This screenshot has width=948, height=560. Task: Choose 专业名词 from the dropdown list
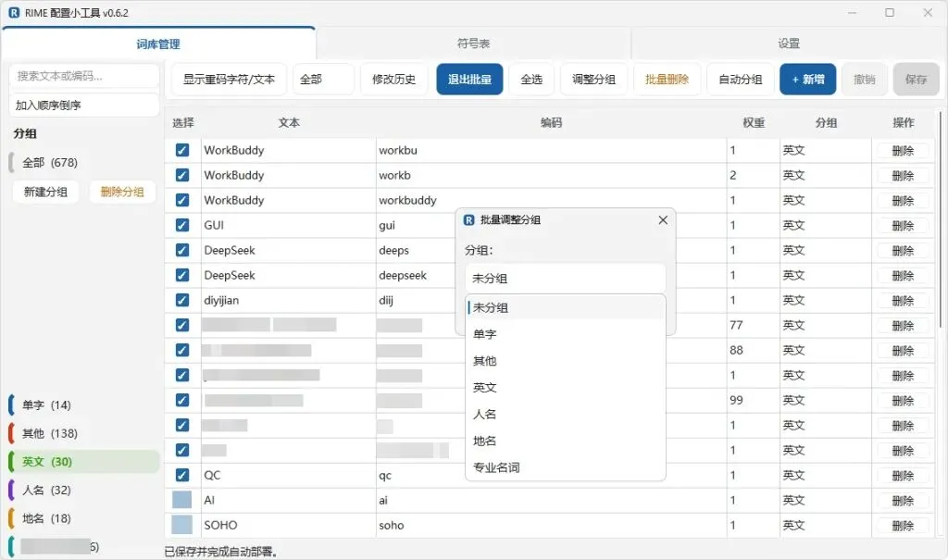point(566,467)
